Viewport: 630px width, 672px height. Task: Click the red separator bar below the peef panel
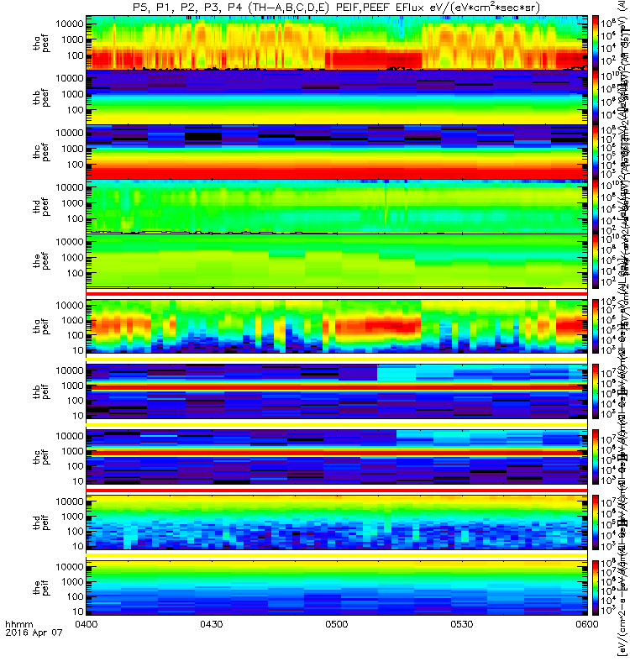(337, 294)
